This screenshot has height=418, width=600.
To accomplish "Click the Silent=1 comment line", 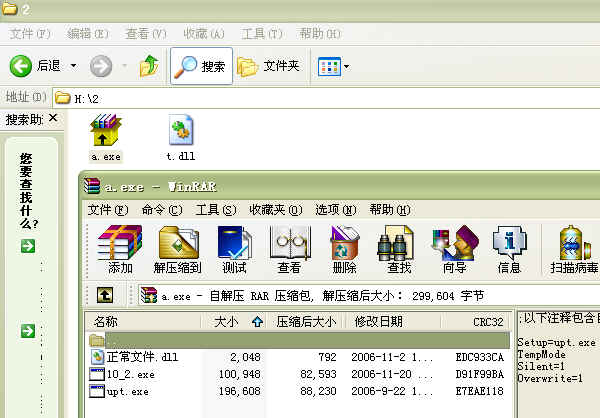I will click(x=541, y=366).
